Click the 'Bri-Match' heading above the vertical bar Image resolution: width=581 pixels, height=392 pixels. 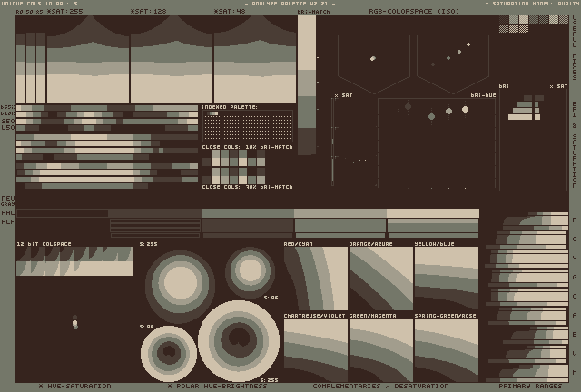[313, 12]
